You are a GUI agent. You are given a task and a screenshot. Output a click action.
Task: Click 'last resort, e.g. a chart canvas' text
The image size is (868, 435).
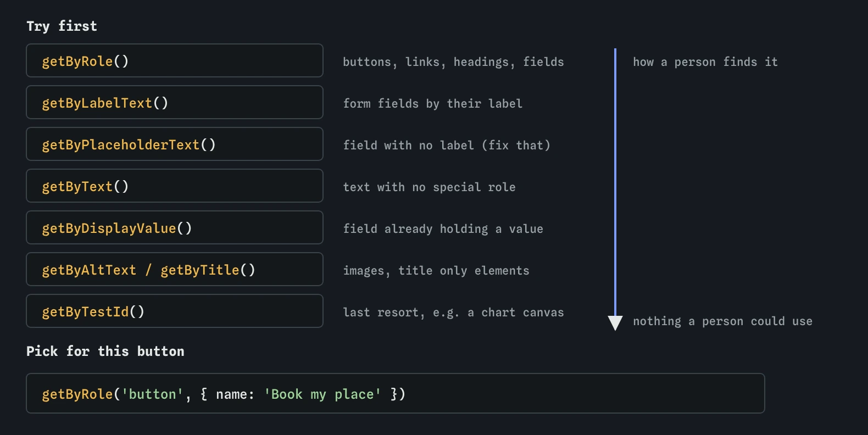(x=453, y=313)
